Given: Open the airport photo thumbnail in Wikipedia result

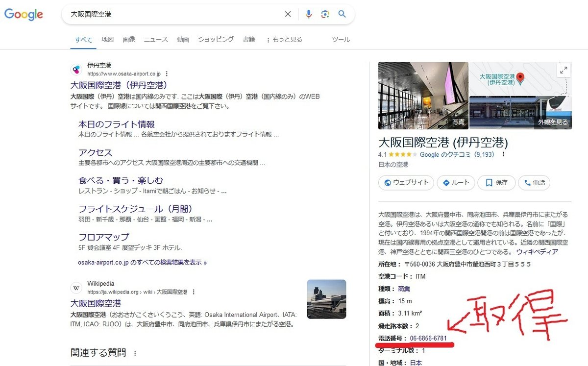Looking at the screenshot, I should 326,299.
